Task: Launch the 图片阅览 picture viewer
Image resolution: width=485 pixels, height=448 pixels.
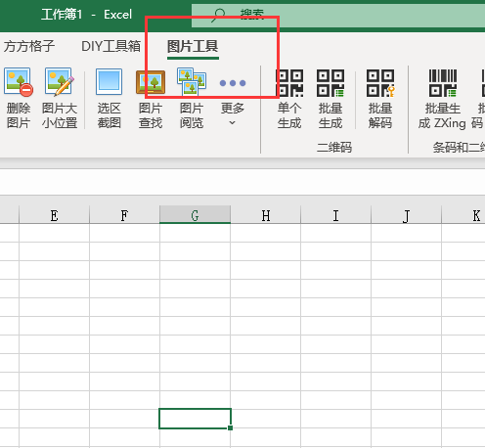Action: click(x=192, y=98)
